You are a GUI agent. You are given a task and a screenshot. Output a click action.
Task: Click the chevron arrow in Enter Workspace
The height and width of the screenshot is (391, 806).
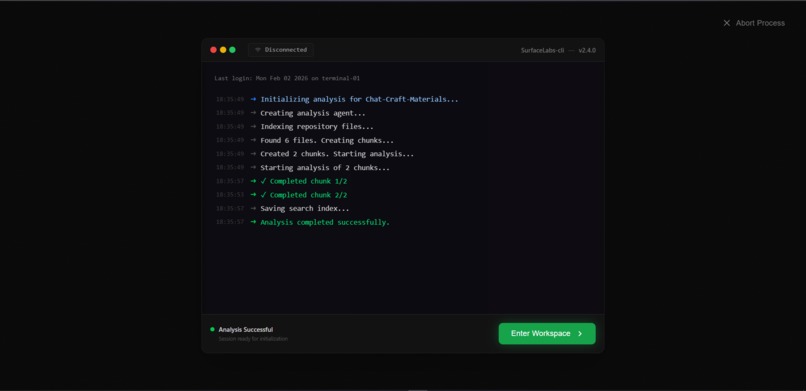[x=580, y=333]
